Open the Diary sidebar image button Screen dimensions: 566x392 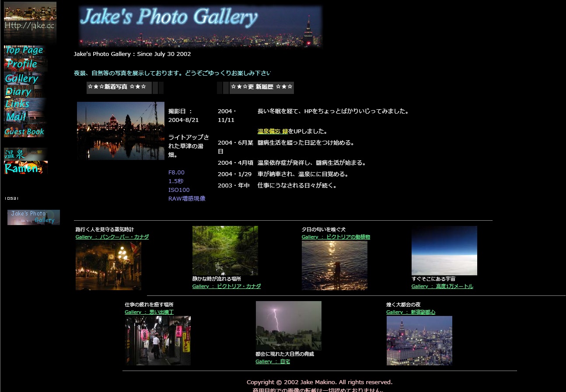click(19, 92)
